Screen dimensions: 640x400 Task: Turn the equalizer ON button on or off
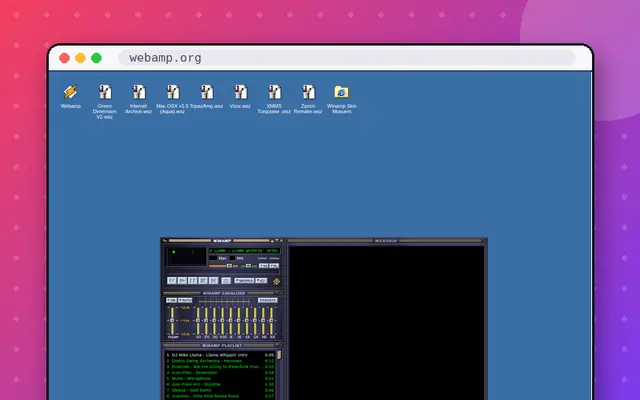[x=171, y=300]
